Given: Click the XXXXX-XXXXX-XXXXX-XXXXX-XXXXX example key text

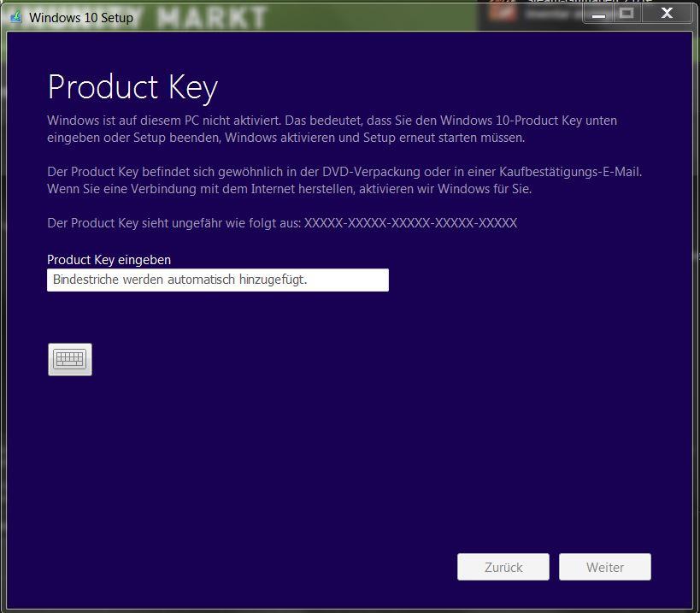Looking at the screenshot, I should (x=411, y=223).
